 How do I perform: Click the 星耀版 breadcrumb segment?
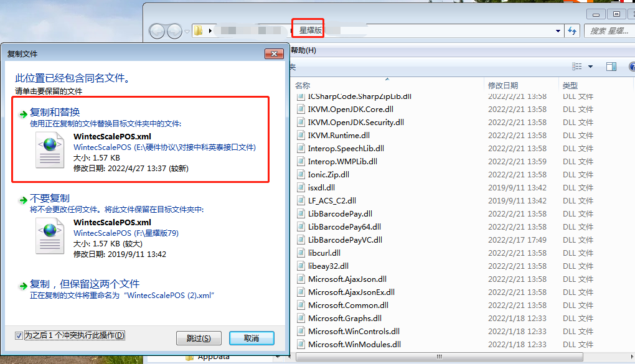click(x=311, y=30)
